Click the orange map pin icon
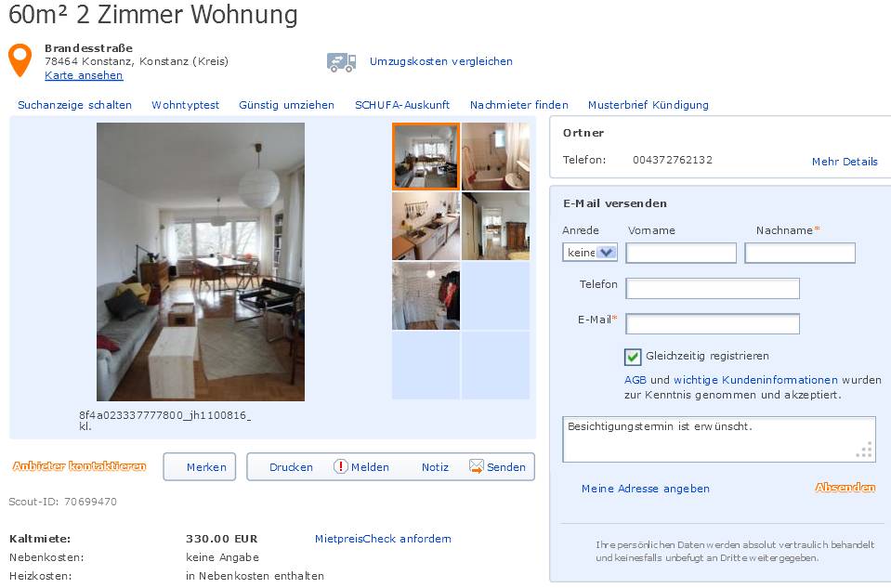Image resolution: width=891 pixels, height=588 pixels. [x=20, y=60]
